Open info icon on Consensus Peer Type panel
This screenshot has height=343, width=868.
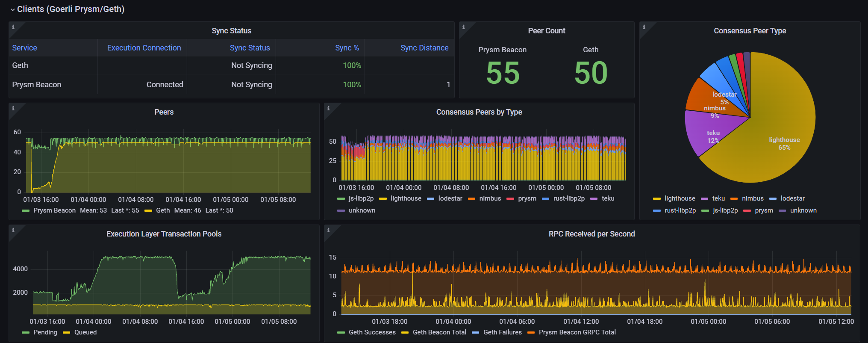pos(644,27)
